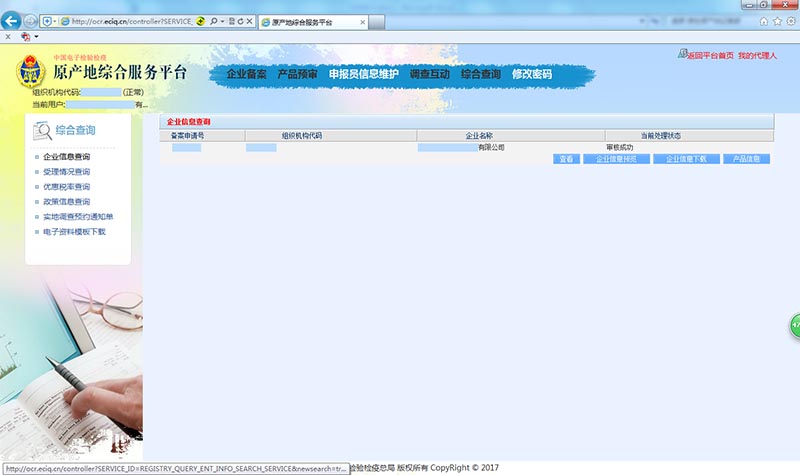
Task: Click the 返回平台首页 link
Action: (709, 56)
